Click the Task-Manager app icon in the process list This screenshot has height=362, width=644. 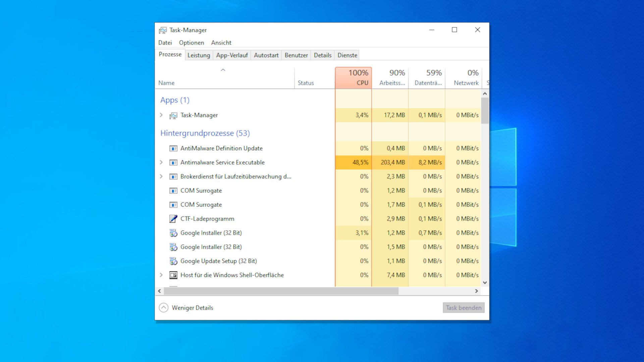173,115
